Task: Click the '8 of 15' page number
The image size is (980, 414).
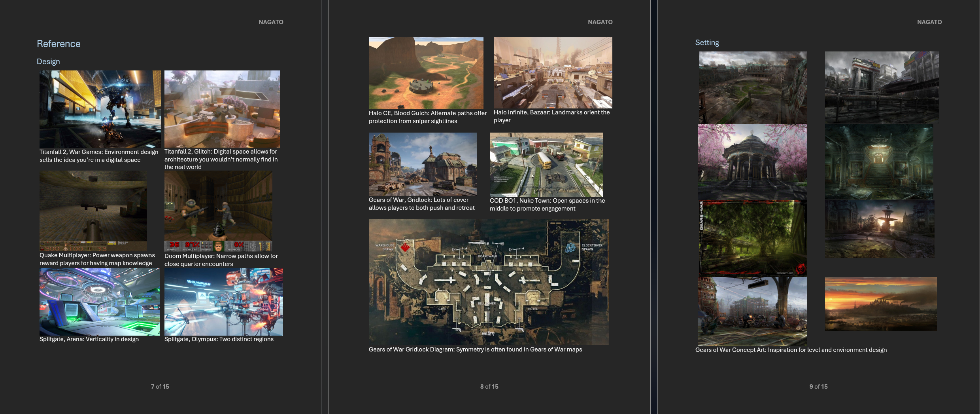Action: 489,387
